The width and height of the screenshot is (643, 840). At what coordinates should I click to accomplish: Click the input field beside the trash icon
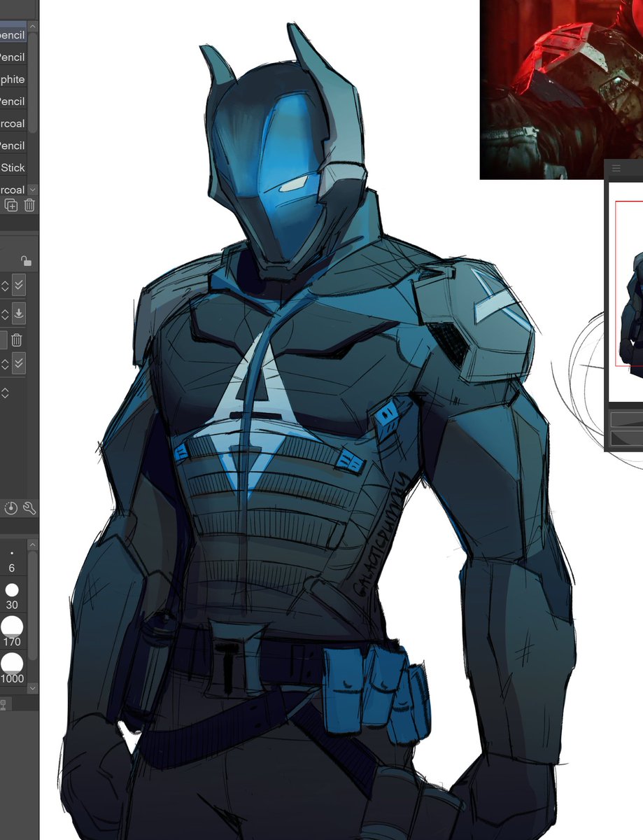click(3, 340)
